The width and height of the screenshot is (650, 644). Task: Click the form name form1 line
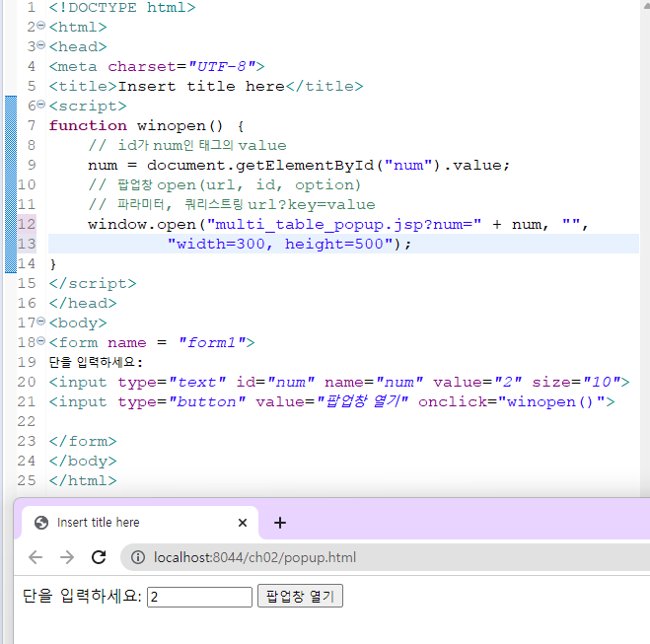pyautogui.click(x=152, y=343)
